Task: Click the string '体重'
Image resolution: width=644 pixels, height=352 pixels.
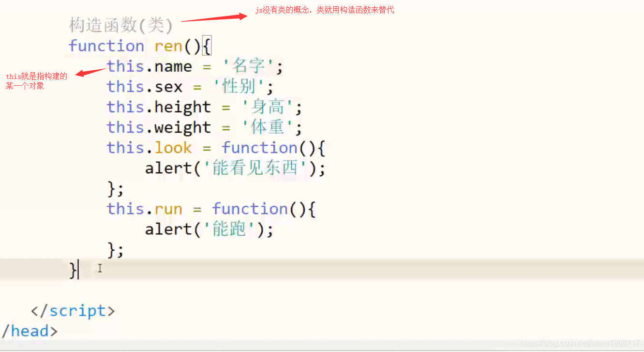Action: [267, 127]
